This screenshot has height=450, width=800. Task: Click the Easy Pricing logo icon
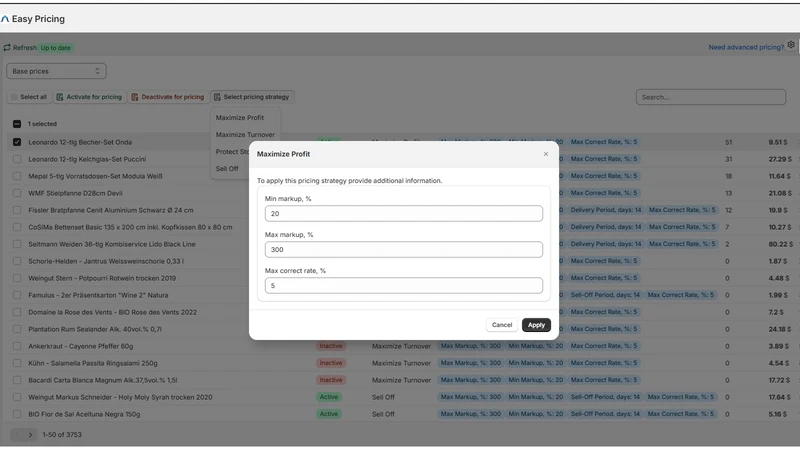(x=5, y=19)
